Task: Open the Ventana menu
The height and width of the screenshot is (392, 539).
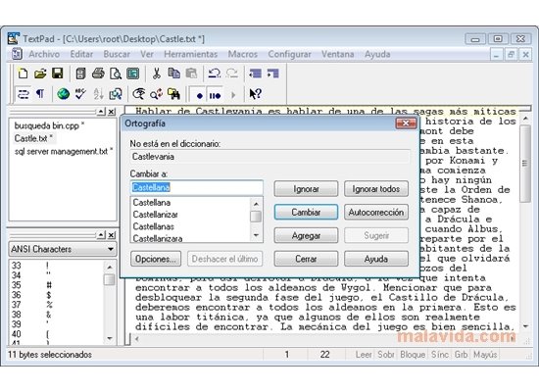Action: click(x=337, y=54)
